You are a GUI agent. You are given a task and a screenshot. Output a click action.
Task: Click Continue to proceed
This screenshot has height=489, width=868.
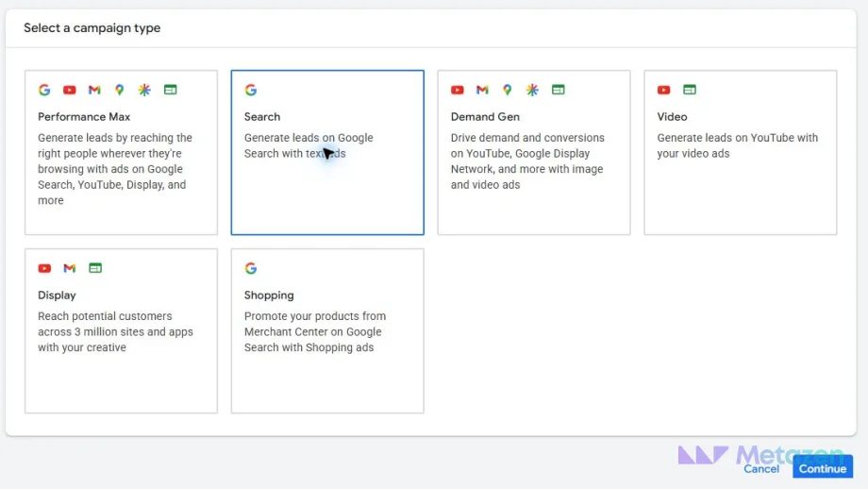click(823, 468)
